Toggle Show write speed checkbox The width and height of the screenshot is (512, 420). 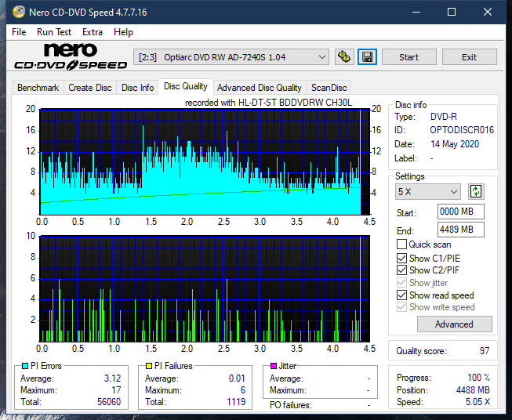(401, 307)
